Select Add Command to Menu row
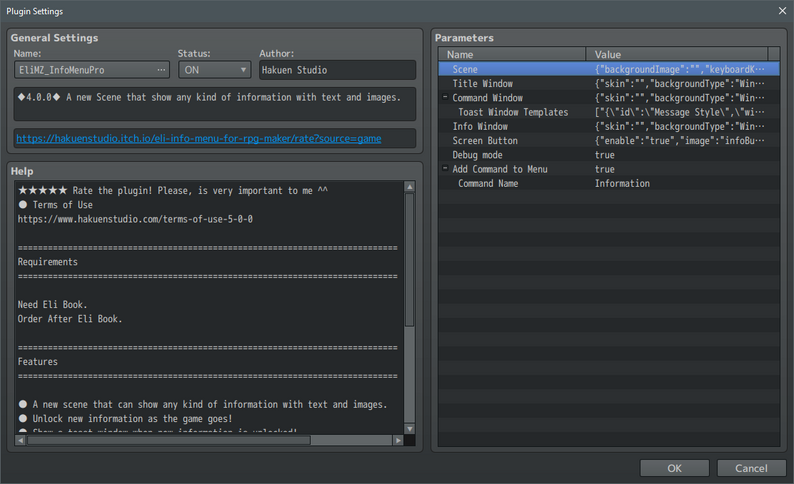This screenshot has width=794, height=484. pos(609,169)
